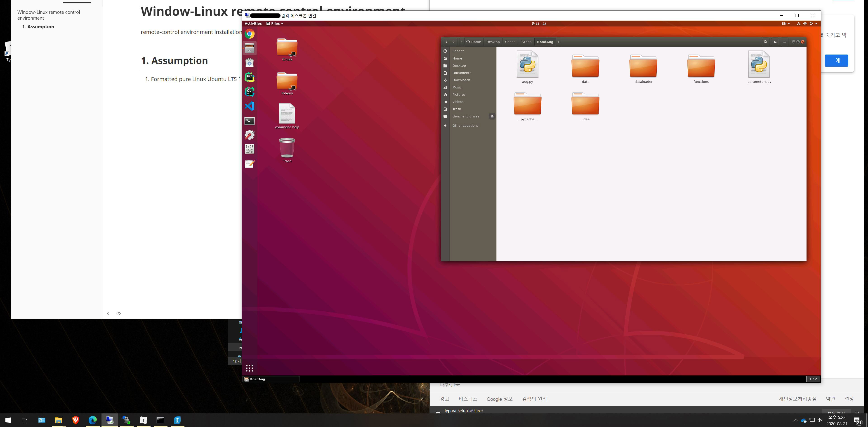This screenshot has width=868, height=427.
Task: Click the search icon in Files toolbar
Action: (x=765, y=42)
